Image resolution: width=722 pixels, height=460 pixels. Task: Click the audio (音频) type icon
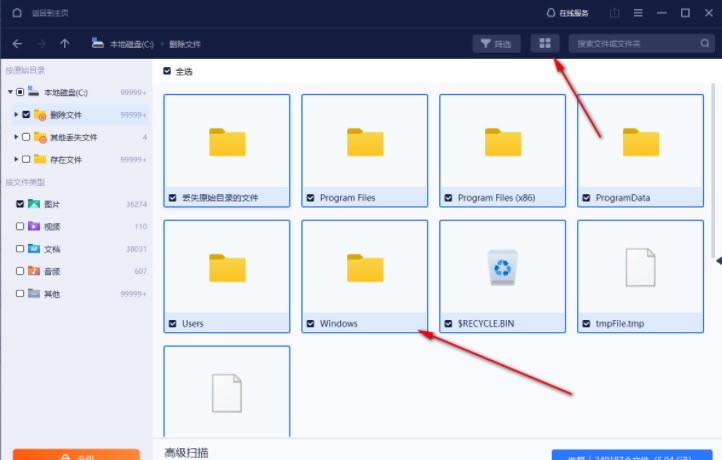[34, 271]
